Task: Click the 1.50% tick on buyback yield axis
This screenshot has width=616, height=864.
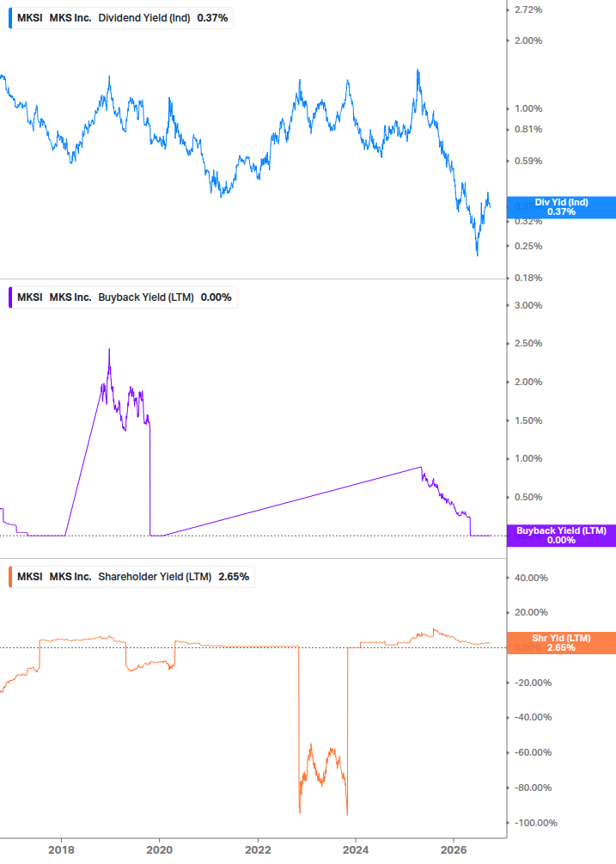Action: pos(528,420)
